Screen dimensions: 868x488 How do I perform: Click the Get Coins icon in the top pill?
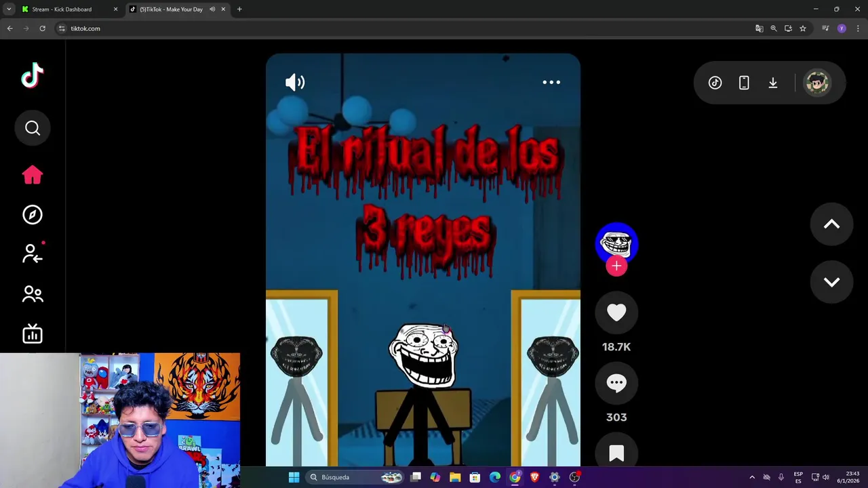[715, 83]
